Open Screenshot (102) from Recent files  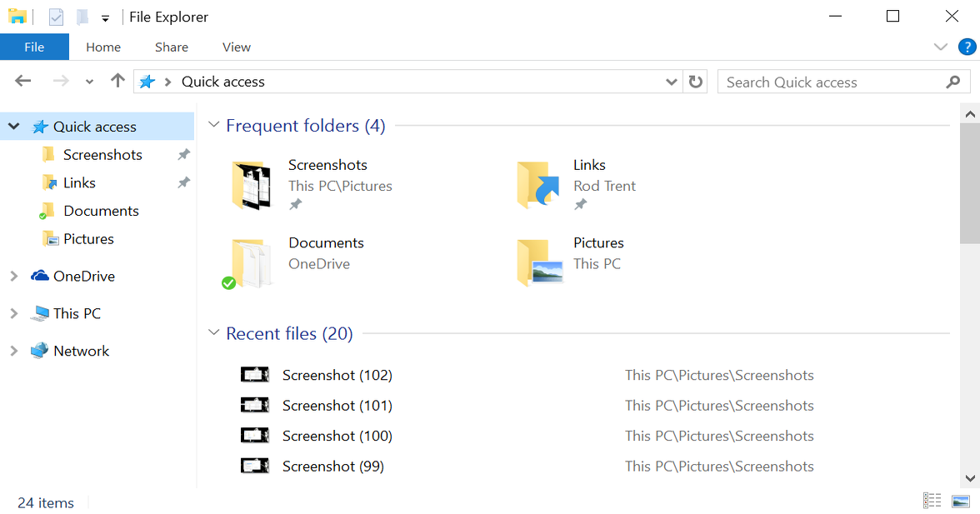point(337,375)
